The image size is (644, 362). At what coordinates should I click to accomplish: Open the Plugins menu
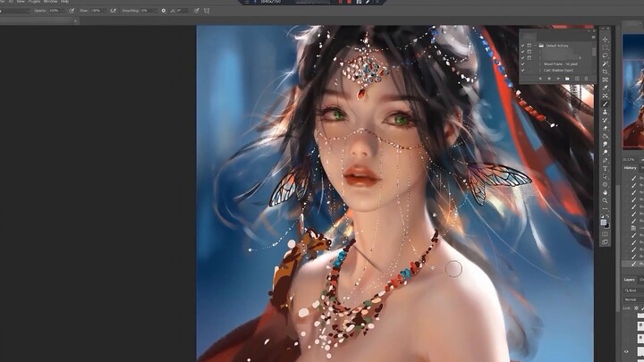[34, 2]
